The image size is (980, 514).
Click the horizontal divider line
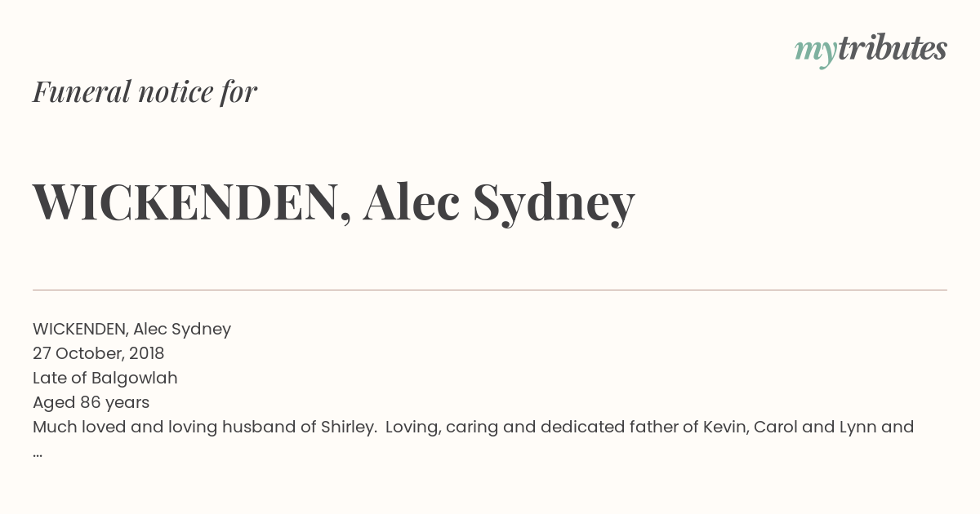pos(490,290)
